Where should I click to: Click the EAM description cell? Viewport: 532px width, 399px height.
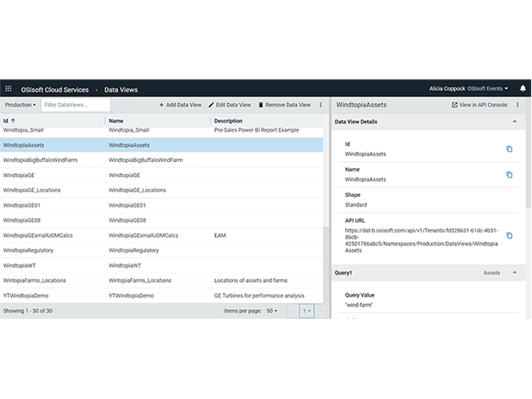point(220,236)
